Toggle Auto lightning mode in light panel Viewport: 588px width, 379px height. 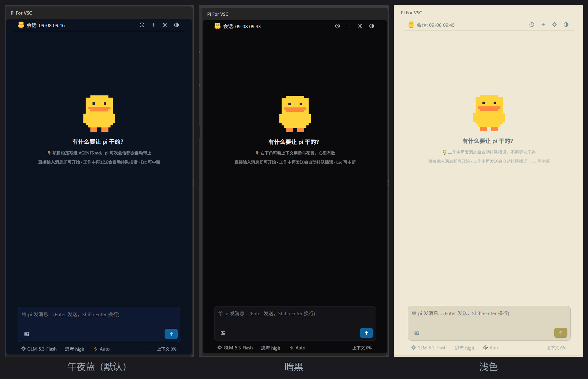tap(491, 348)
